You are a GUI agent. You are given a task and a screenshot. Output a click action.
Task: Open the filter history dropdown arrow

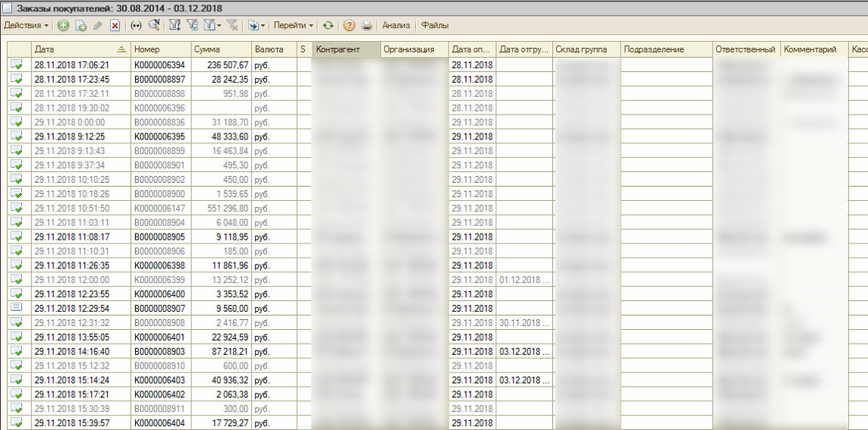tap(219, 25)
